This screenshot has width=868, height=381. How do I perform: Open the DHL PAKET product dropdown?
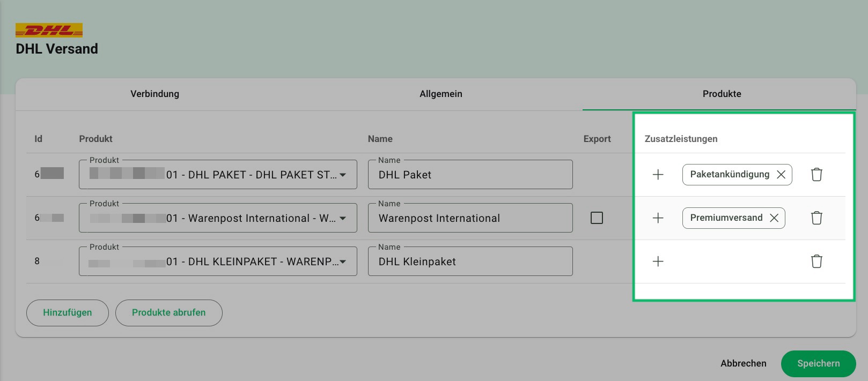coord(218,175)
